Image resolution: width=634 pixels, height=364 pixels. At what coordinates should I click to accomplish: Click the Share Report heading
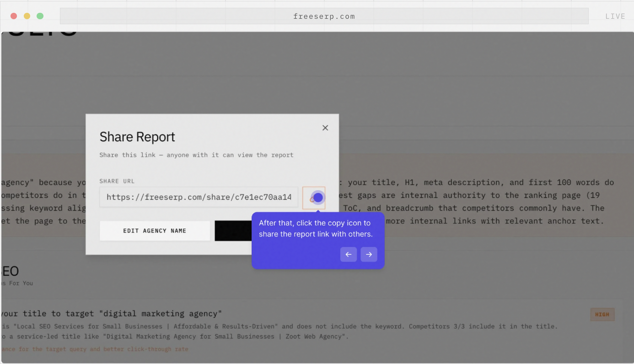point(137,137)
